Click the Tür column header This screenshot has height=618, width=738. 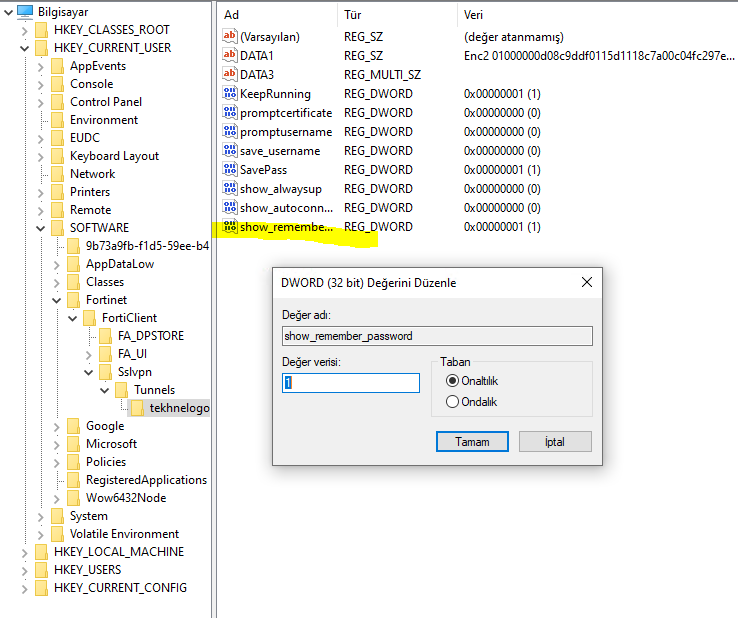[353, 15]
